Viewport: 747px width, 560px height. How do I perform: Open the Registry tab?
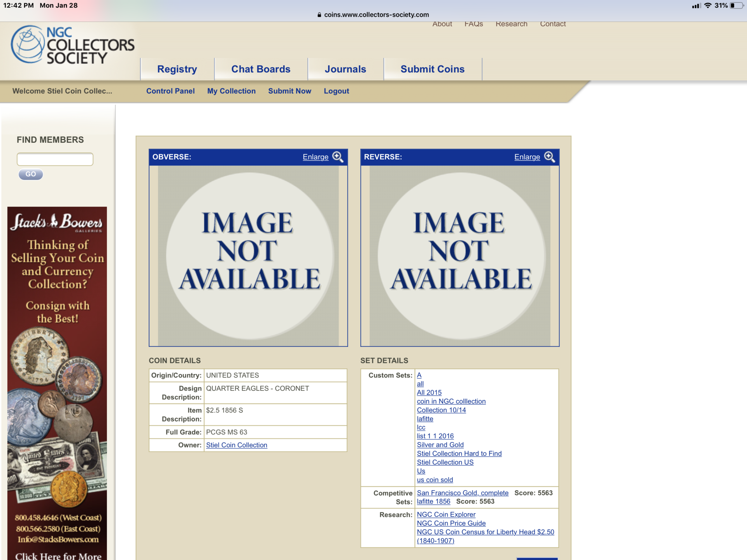tap(177, 69)
